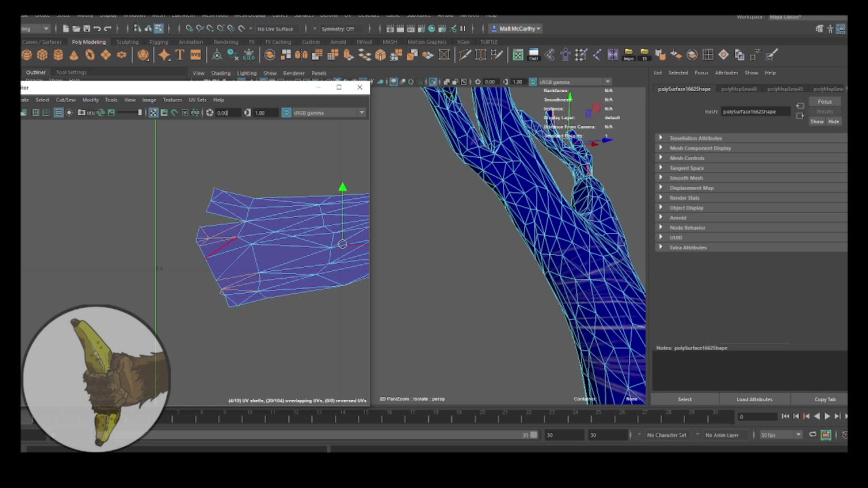Screen dimensions: 868x488
Task: Go to start of playback range
Action: [x=785, y=416]
